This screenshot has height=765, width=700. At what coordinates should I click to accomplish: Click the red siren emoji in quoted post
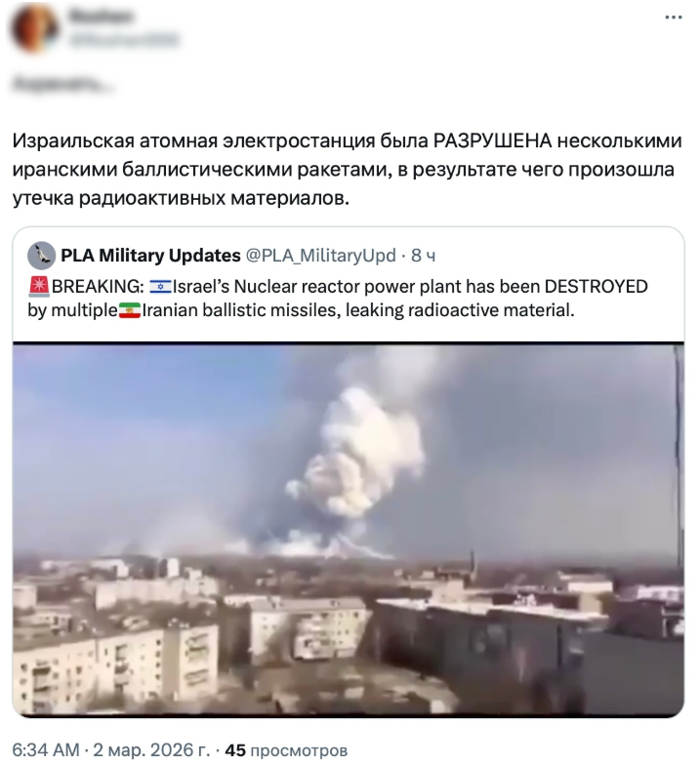tap(39, 287)
